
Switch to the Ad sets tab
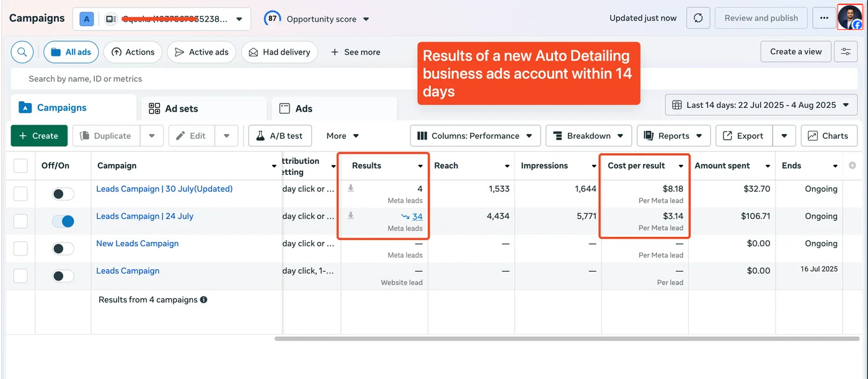click(x=204, y=109)
